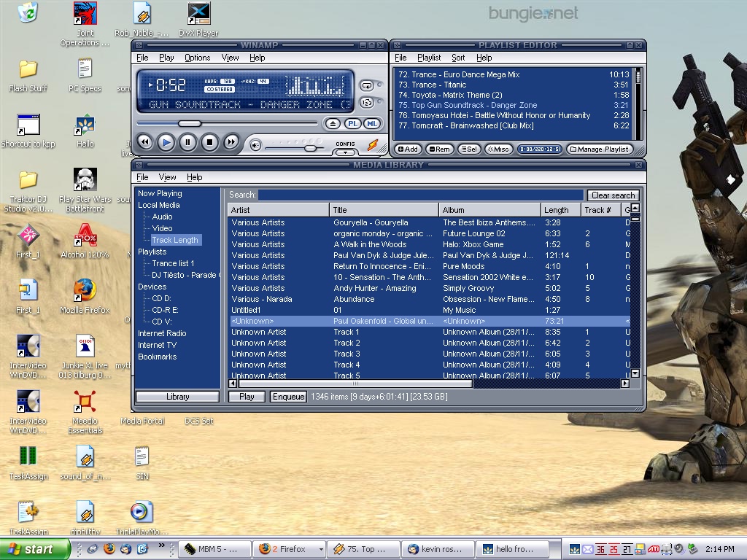
Task: Open PC Specs text file icon
Action: [x=85, y=75]
